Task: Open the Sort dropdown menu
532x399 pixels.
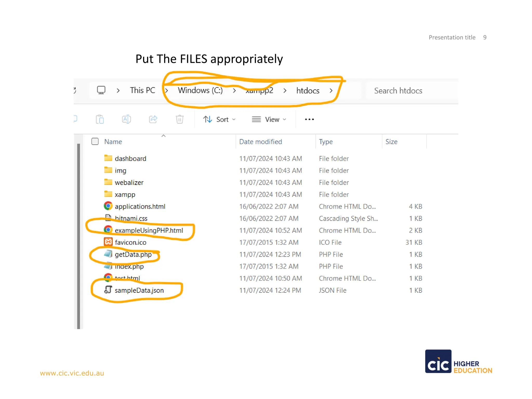Action: 219,119
